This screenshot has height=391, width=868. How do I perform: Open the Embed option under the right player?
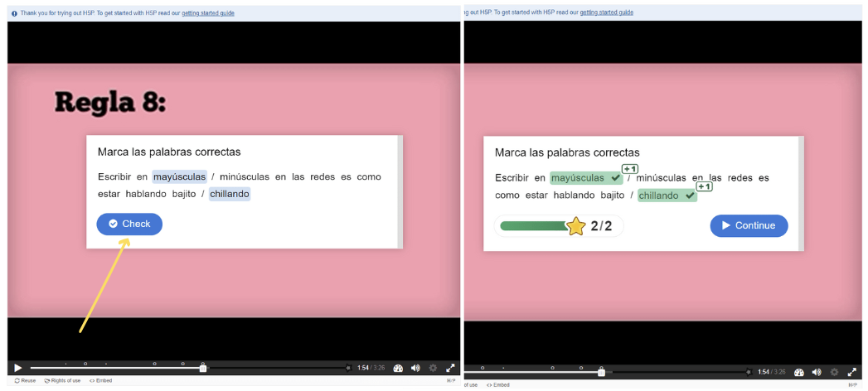[x=497, y=385]
